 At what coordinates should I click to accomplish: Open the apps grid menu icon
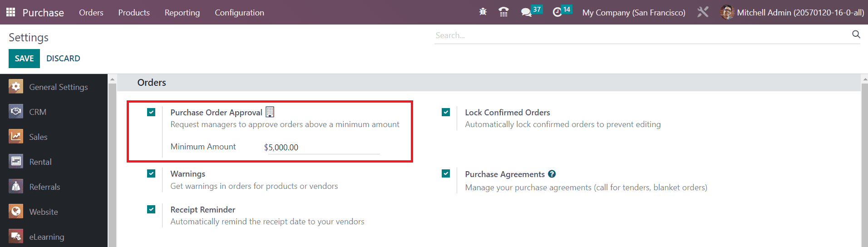[10, 12]
